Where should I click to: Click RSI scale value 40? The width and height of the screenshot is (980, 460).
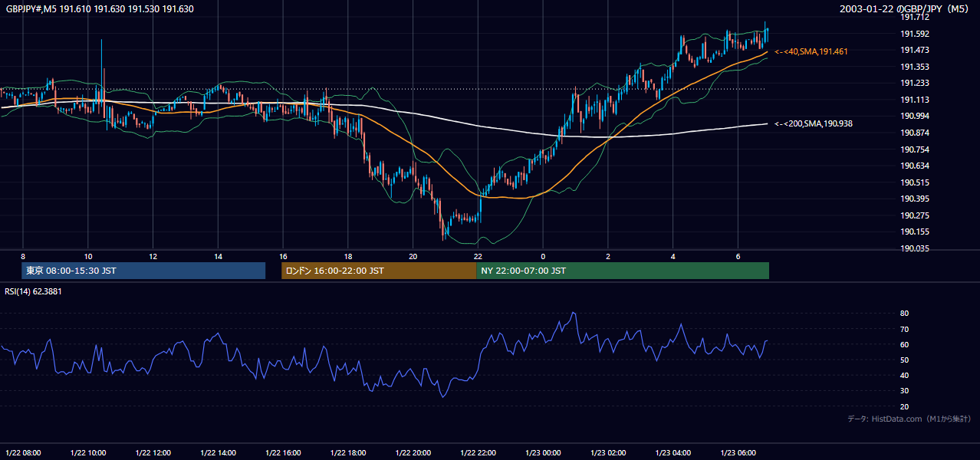click(x=904, y=376)
